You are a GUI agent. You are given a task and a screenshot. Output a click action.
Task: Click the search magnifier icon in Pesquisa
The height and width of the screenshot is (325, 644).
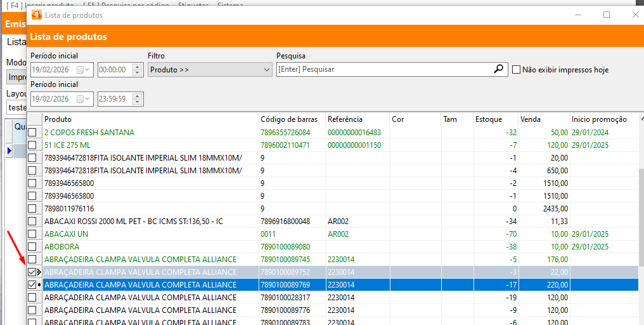click(499, 69)
